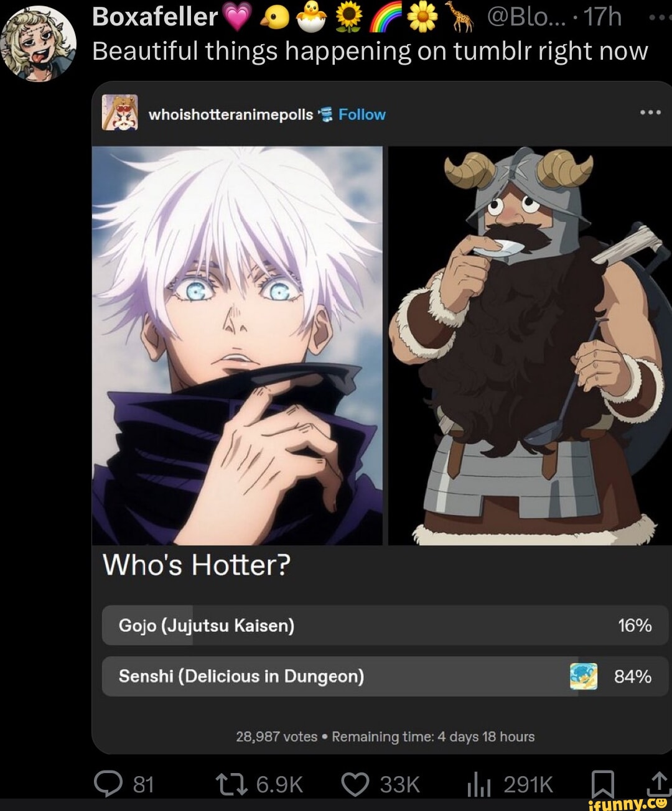
Task: View analytics via the bar chart icon
Action: pos(479,785)
